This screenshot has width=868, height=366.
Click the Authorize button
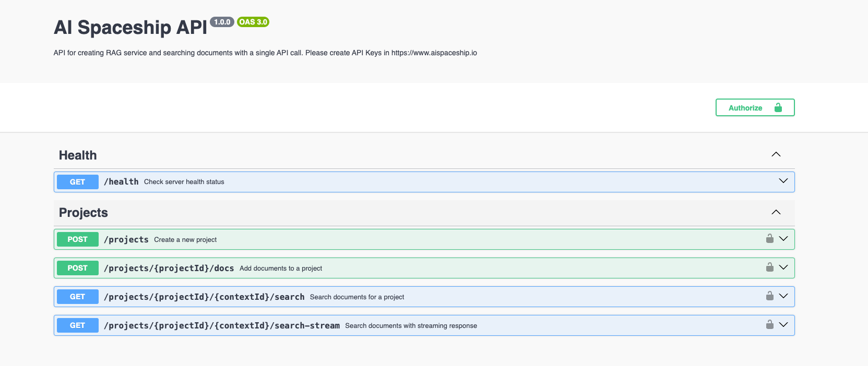point(755,107)
